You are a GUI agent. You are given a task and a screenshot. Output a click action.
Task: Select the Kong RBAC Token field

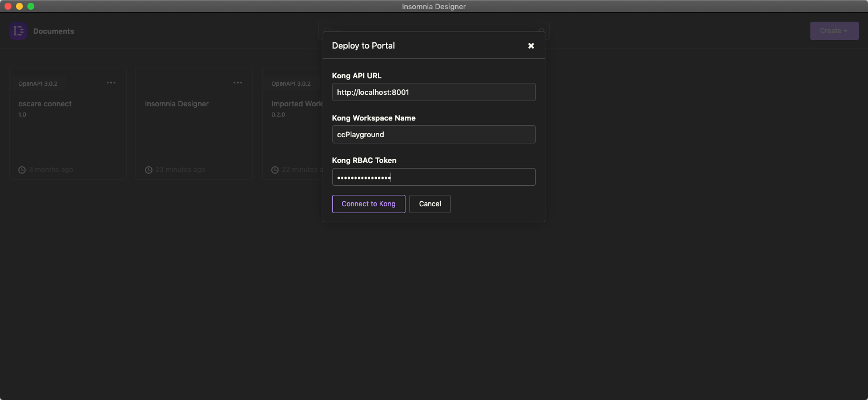433,177
